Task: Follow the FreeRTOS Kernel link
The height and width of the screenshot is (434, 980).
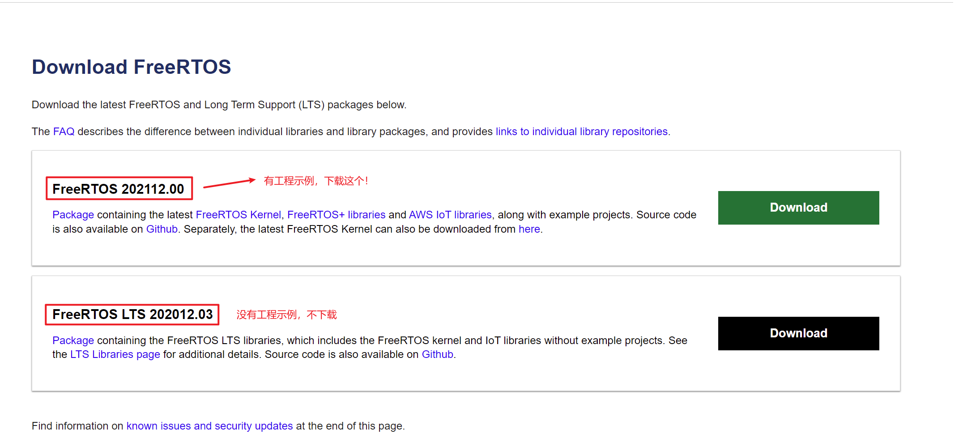Action: coord(238,215)
